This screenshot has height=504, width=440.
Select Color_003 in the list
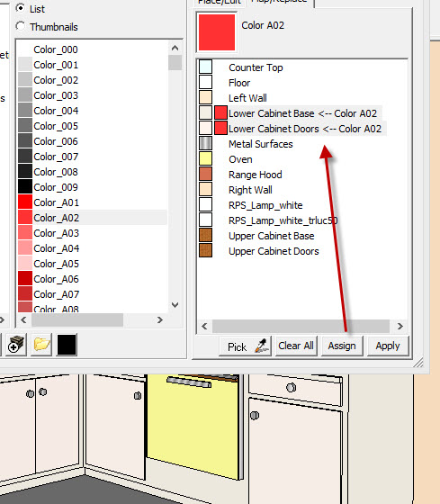pyautogui.click(x=92, y=95)
